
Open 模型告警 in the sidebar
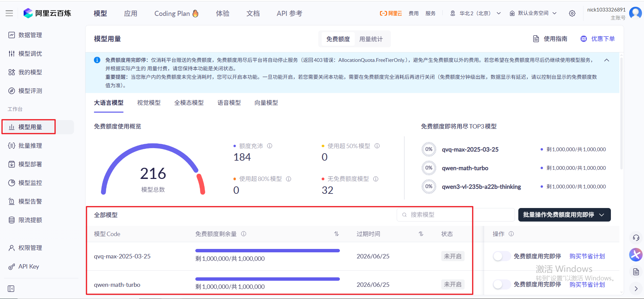coord(25,202)
